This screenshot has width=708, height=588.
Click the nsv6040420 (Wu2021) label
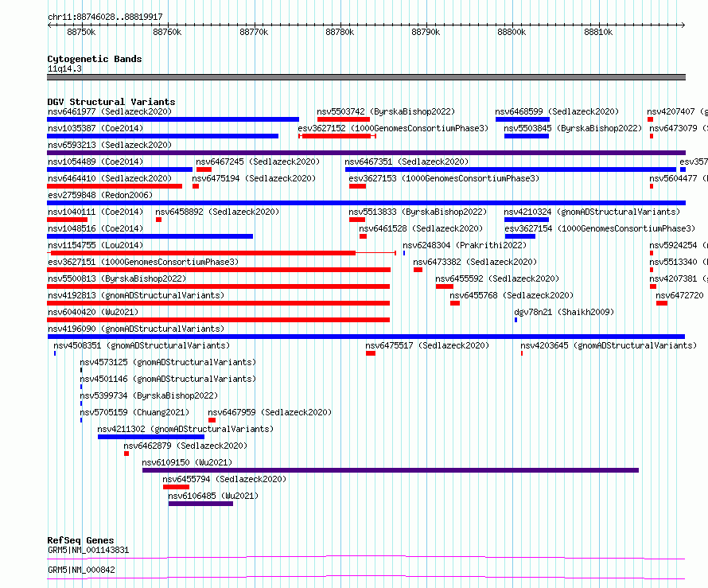click(93, 312)
